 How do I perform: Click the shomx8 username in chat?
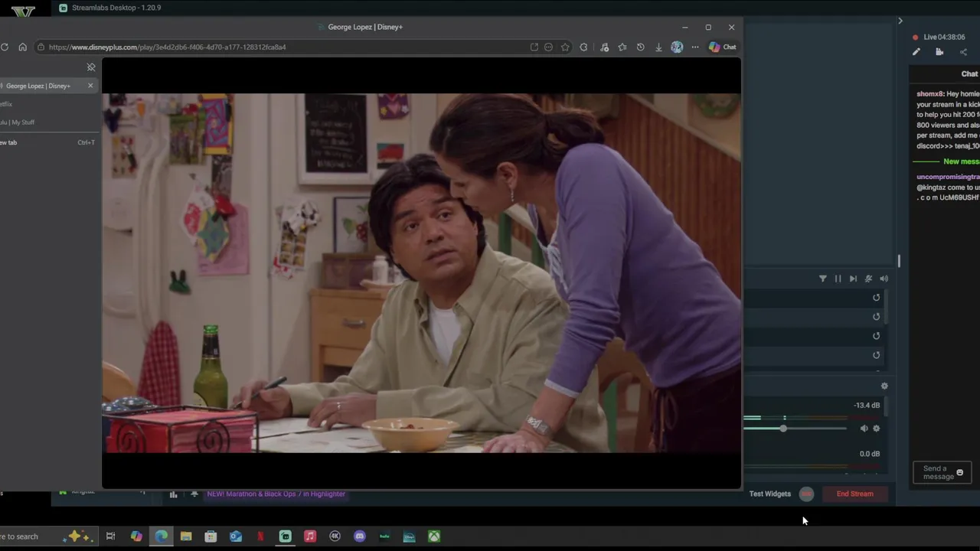point(930,94)
